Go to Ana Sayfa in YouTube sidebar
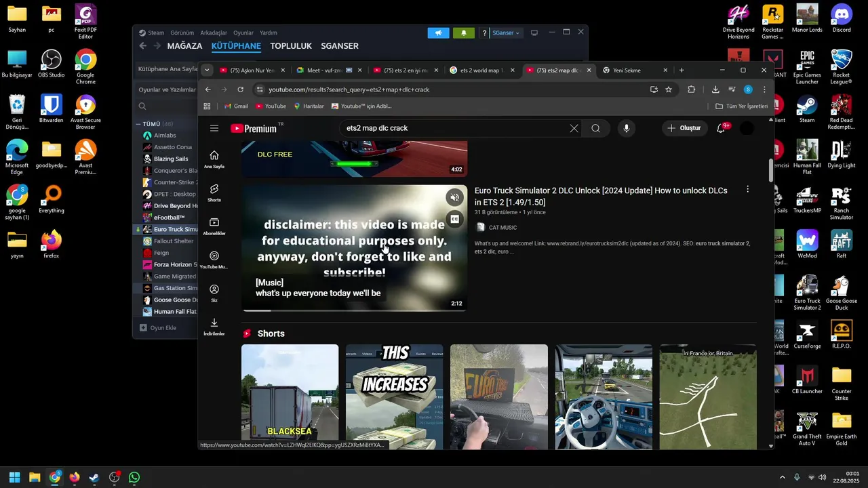Screen dimensions: 868x488 214,159
